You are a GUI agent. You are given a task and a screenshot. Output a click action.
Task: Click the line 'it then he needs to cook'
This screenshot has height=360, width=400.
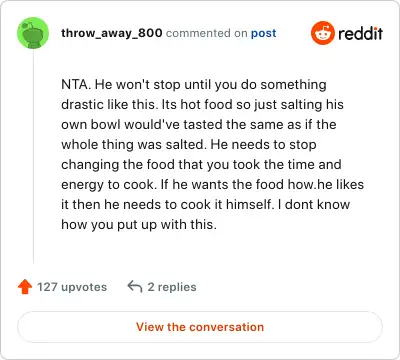(205, 205)
